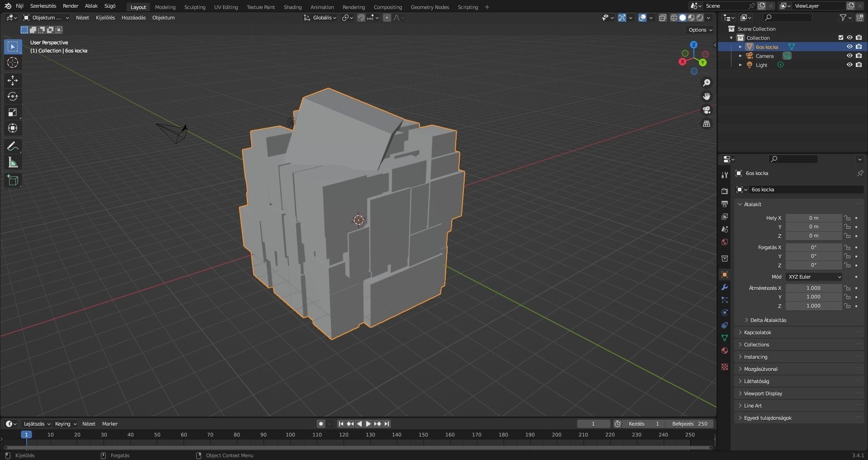Select the Add Cube tool
868x460 pixels.
pos(13,180)
